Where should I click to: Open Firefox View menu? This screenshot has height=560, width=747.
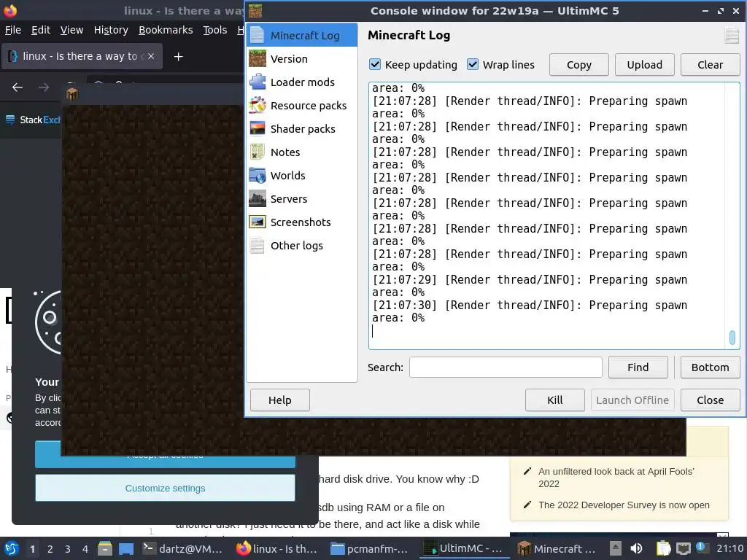71,30
